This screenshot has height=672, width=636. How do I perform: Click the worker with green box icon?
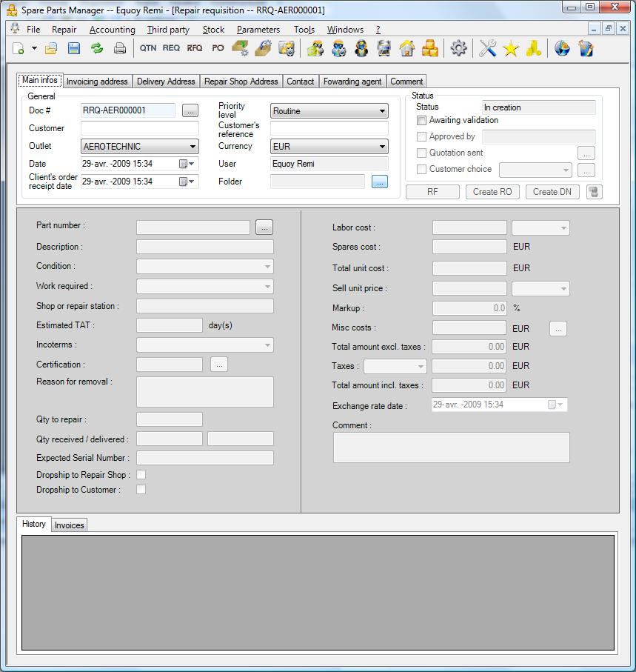pyautogui.click(x=315, y=48)
